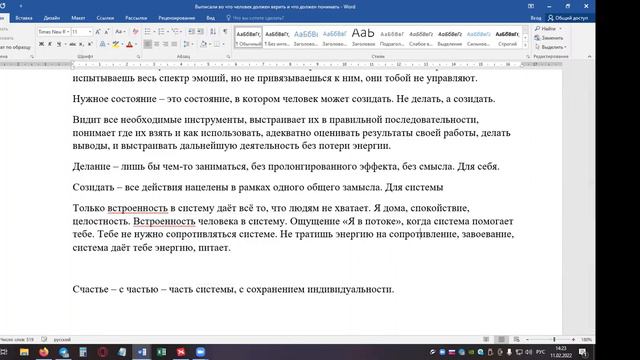Screen dimensions: 640x360
Task: Start a numbered list
Action: pos(161,32)
